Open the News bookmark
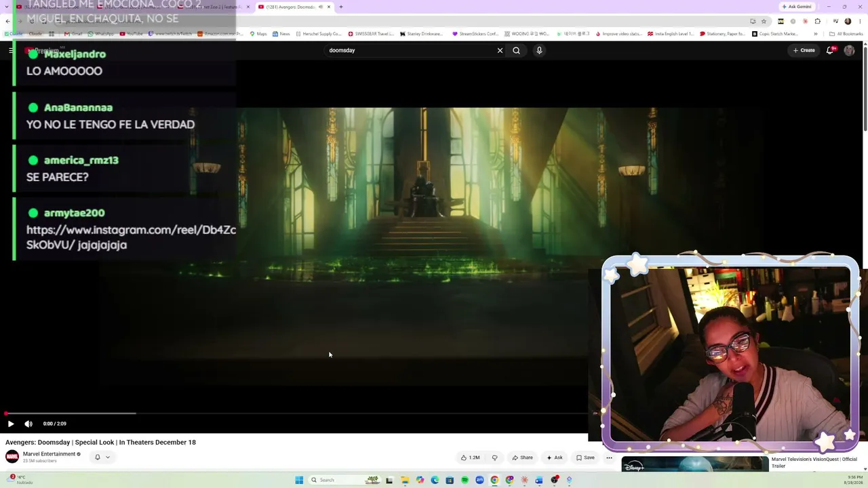This screenshot has height=488, width=868. tap(281, 34)
